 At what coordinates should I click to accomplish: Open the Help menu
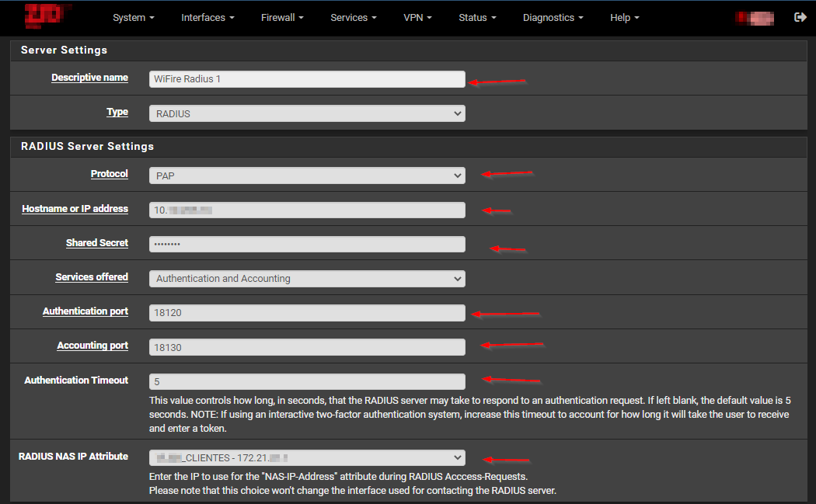coord(625,18)
